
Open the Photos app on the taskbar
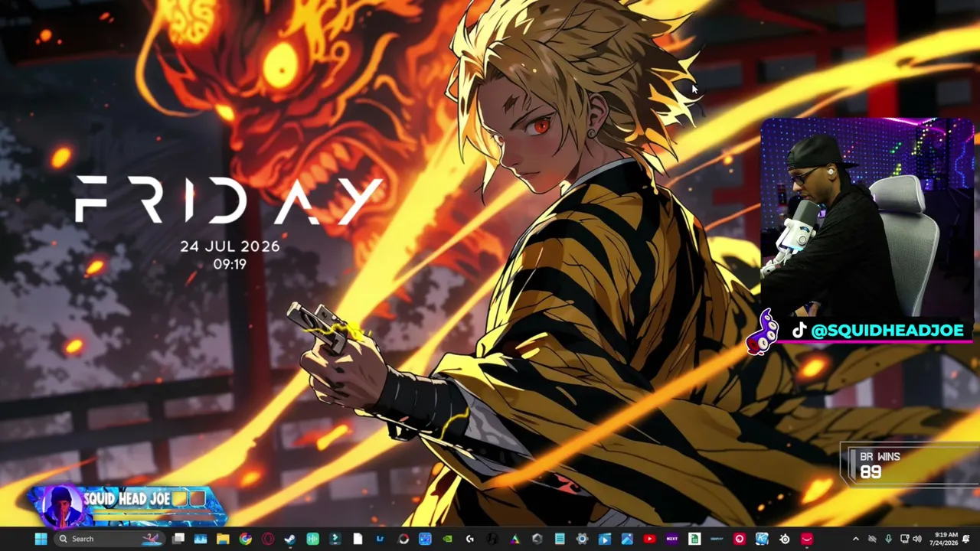tap(627, 539)
